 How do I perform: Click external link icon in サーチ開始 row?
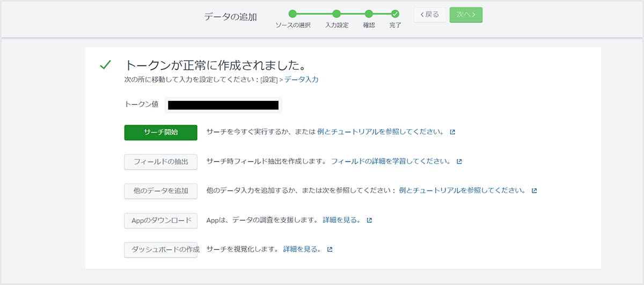(x=452, y=132)
